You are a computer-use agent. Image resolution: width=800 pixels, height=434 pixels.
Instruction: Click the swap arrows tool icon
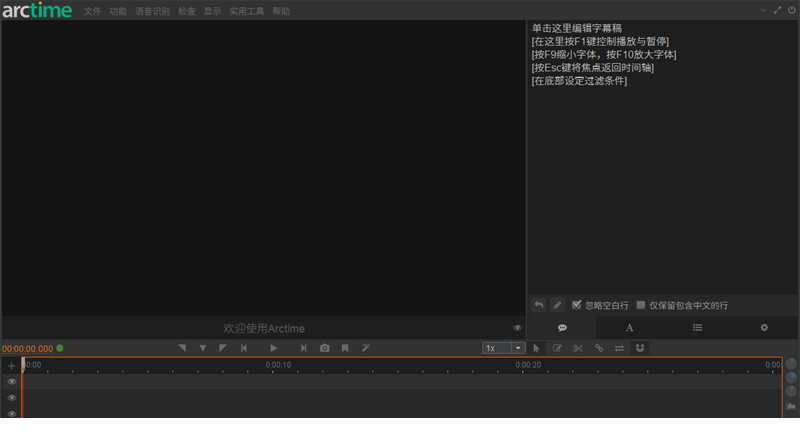619,348
